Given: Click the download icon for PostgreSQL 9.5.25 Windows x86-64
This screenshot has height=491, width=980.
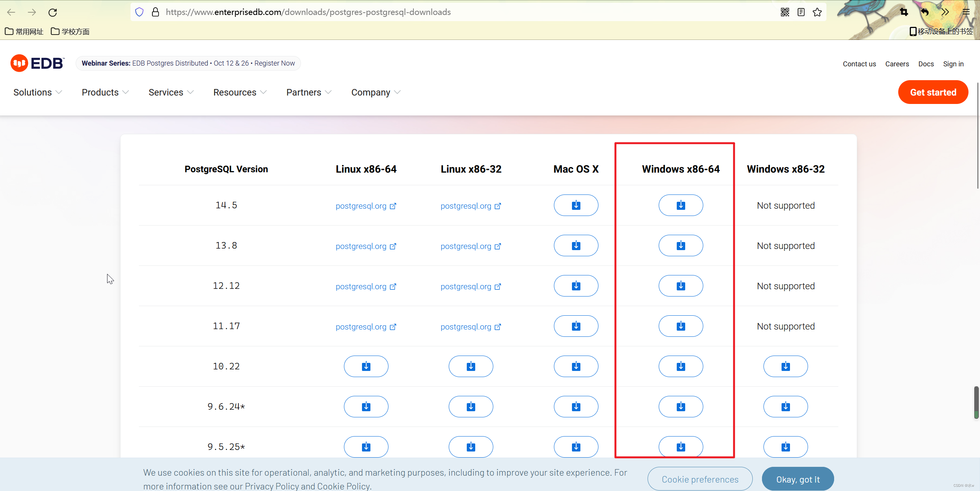Looking at the screenshot, I should (x=681, y=447).
